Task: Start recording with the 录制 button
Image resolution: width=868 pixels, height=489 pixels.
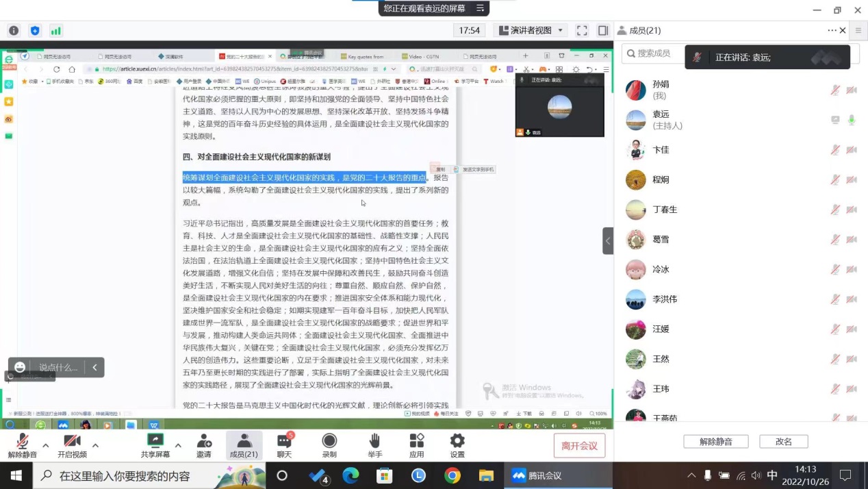Action: click(329, 445)
